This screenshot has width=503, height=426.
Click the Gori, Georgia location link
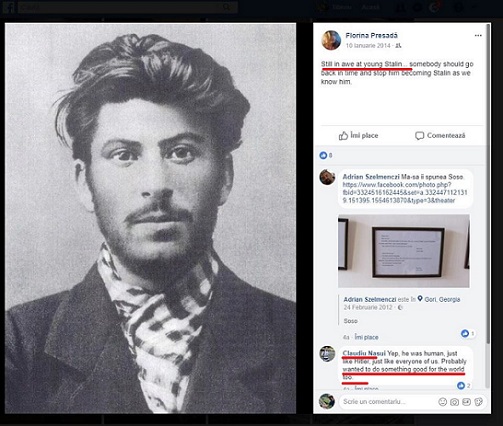click(x=442, y=299)
